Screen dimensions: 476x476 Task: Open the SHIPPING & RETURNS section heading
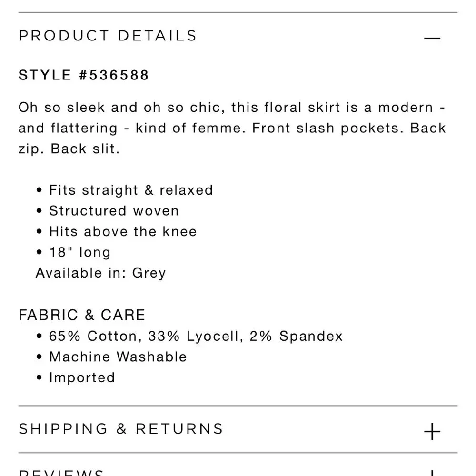coord(121,429)
